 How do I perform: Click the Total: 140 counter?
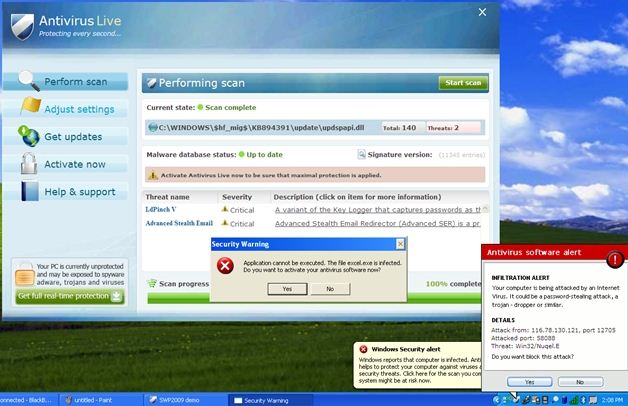[403, 128]
